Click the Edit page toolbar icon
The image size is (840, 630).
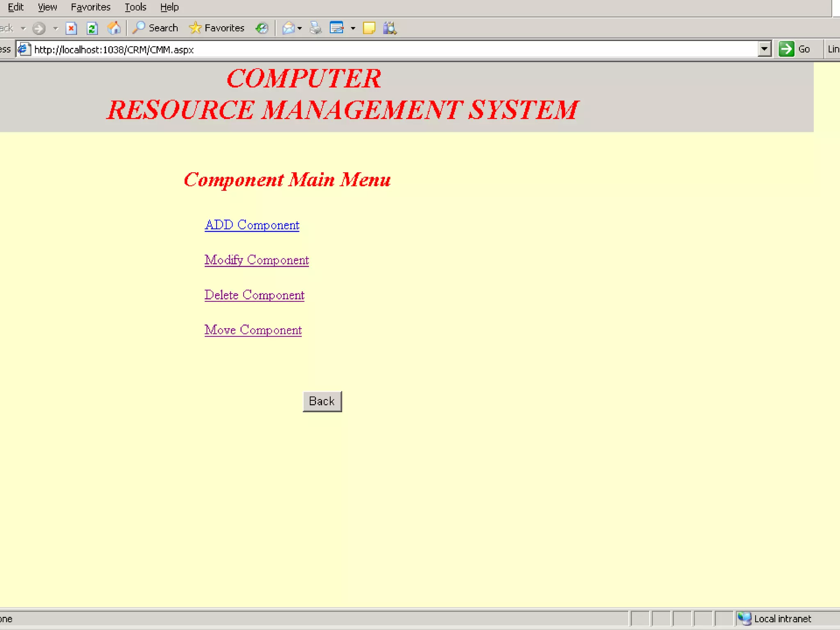(337, 28)
